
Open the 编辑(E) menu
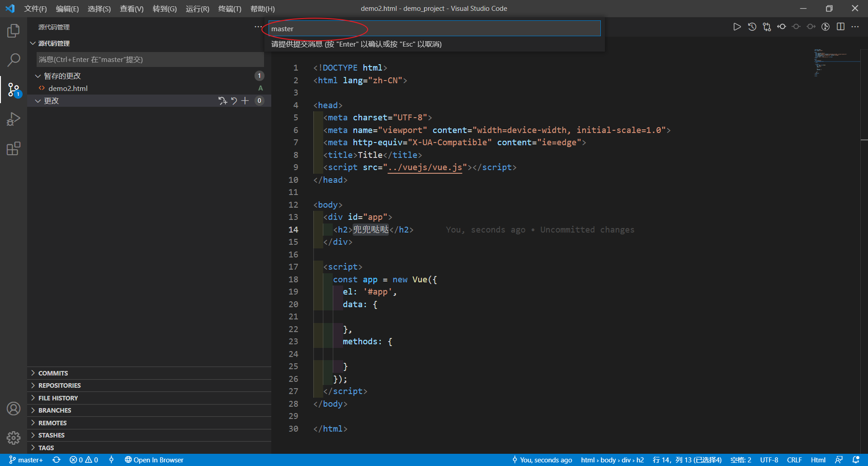coord(67,9)
